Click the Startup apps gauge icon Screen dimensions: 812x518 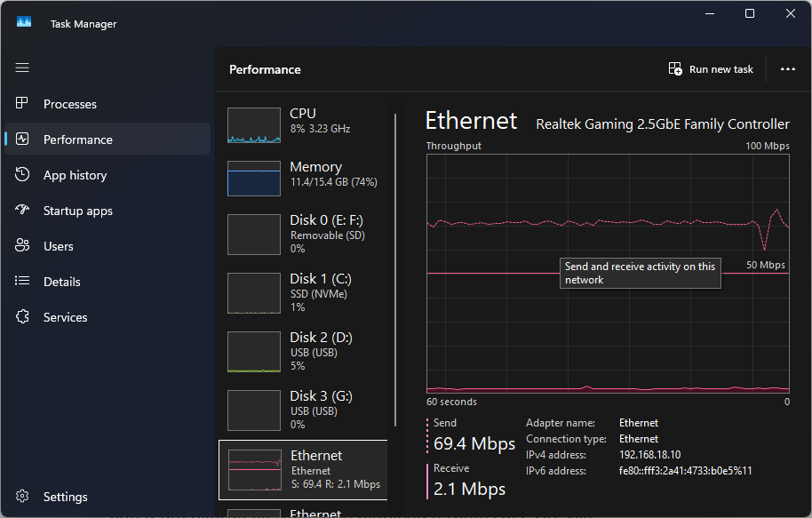pos(23,211)
